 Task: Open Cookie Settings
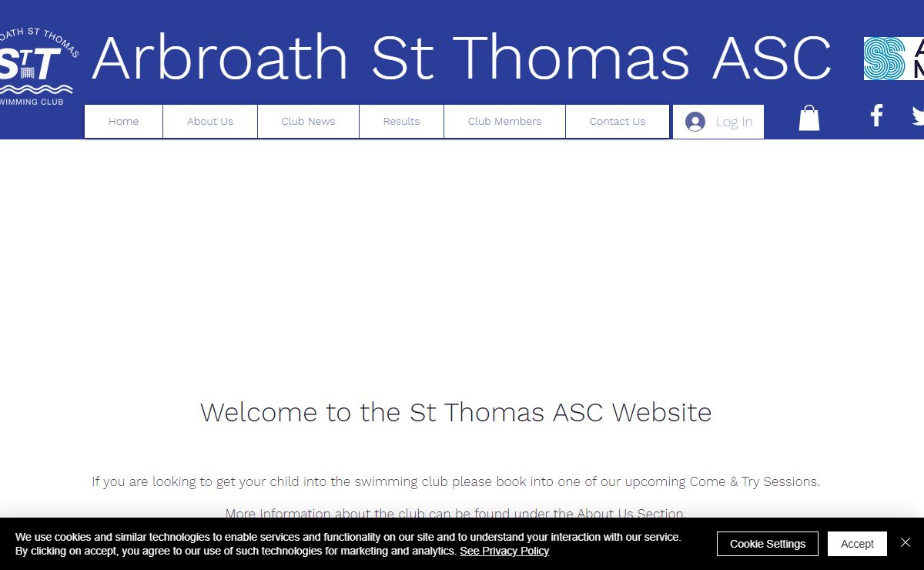point(768,544)
